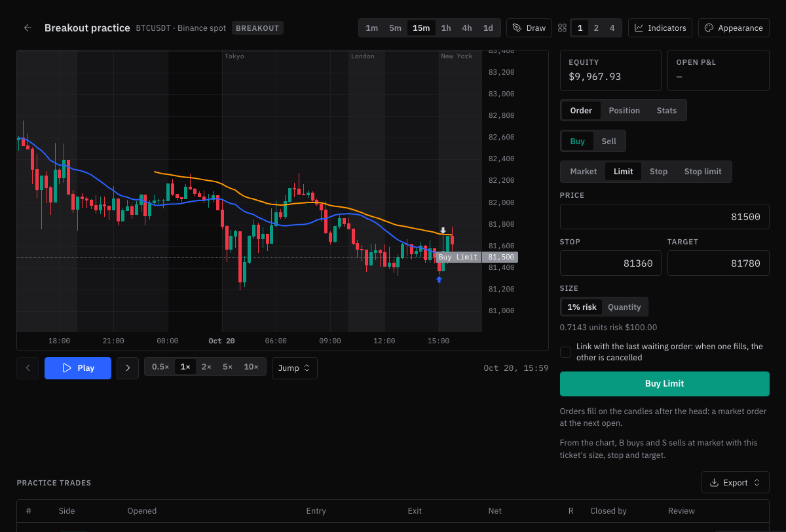Select the 1m timeframe

coord(371,28)
